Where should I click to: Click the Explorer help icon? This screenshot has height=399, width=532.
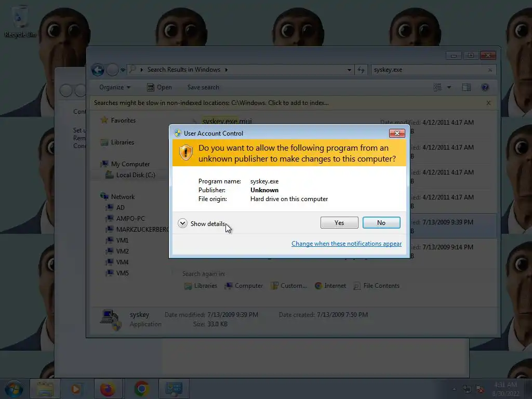click(485, 87)
